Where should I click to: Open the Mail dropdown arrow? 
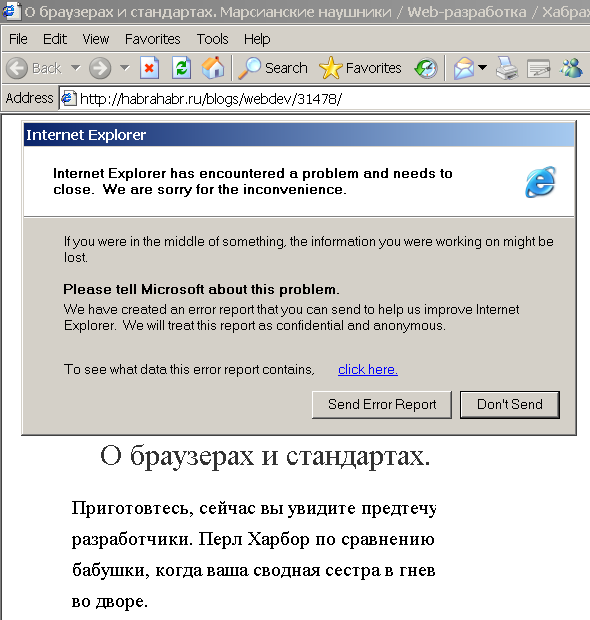482,68
